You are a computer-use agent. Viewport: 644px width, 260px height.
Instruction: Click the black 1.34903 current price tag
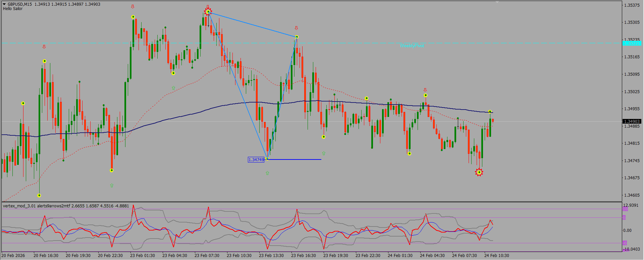tap(632, 121)
